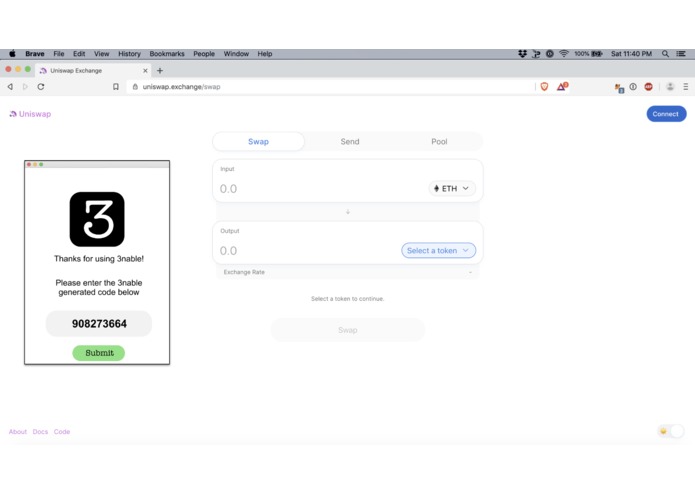
Task: Click the extension icon with badge
Action: [619, 88]
